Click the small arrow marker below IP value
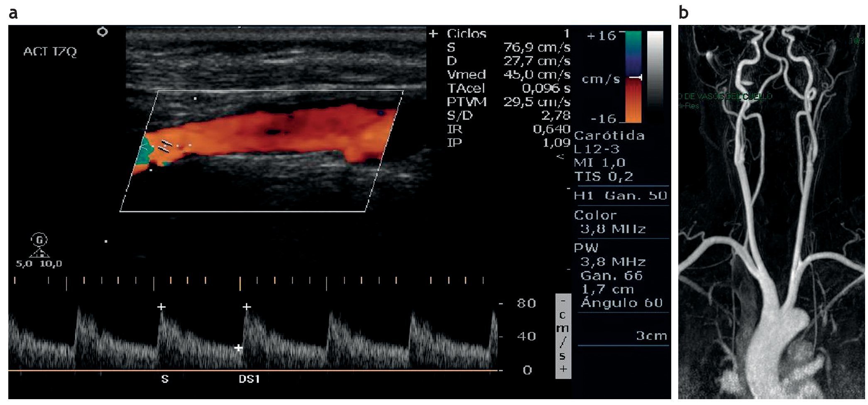The width and height of the screenshot is (868, 405). [560, 157]
